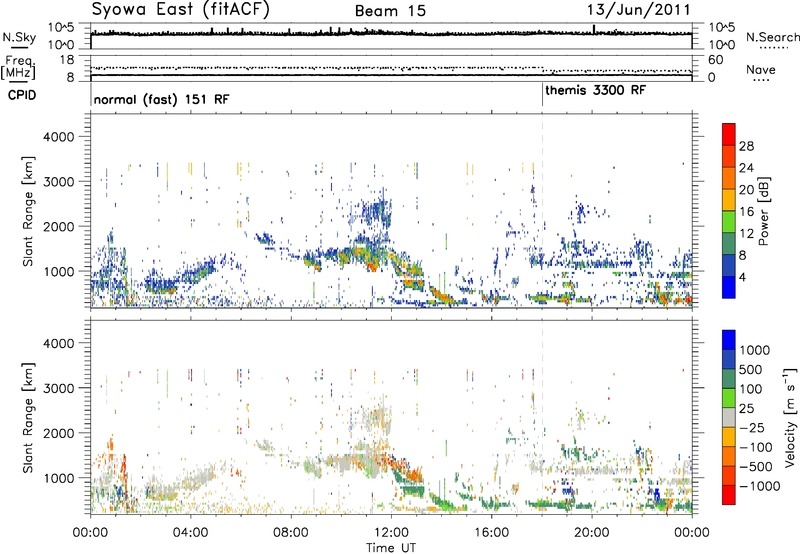Click the blue top segment of velocity colorbar
Screen dimensions: 800x554
(x=729, y=340)
